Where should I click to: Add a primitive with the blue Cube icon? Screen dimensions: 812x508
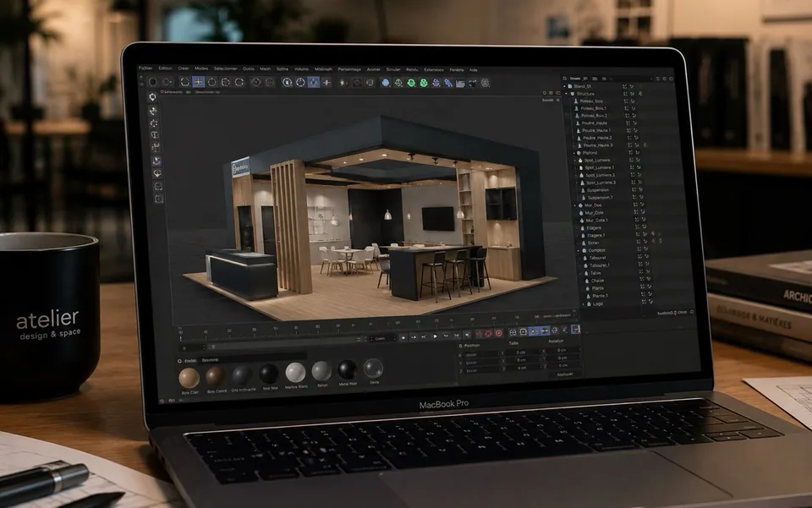coord(386,83)
